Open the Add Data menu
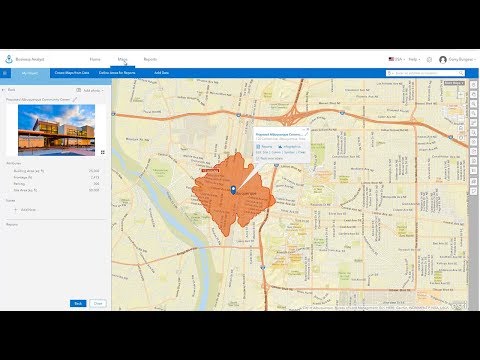The height and width of the screenshot is (360, 480). coord(161,73)
